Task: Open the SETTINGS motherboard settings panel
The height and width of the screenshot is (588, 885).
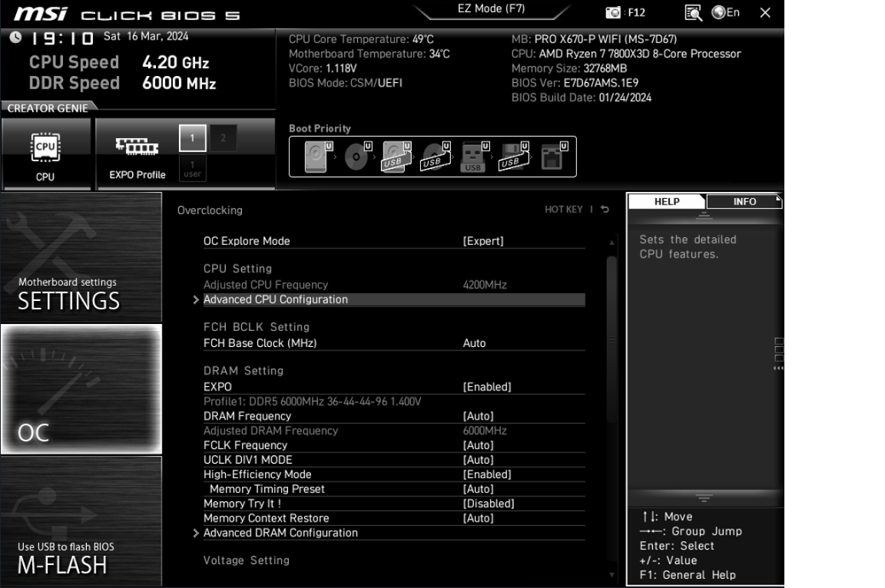Action: point(81,257)
